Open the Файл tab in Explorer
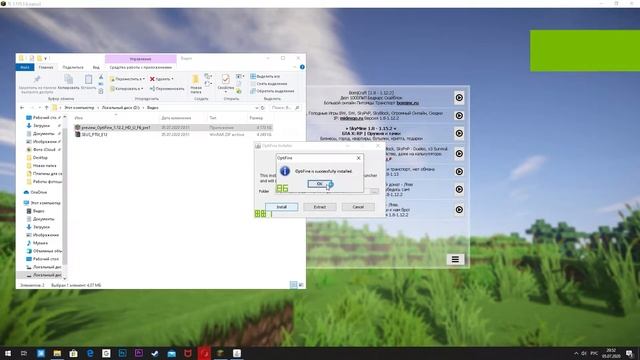 click(x=25, y=67)
